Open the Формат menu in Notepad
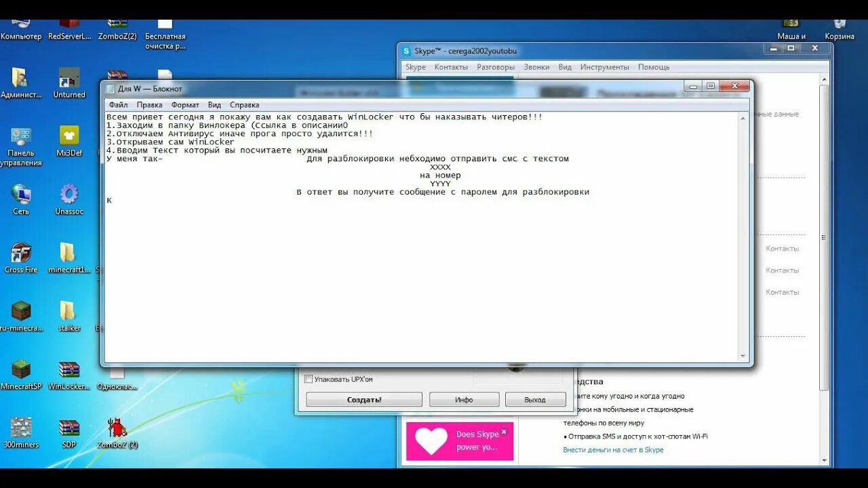Screen dimensions: 868x488 tap(185, 104)
